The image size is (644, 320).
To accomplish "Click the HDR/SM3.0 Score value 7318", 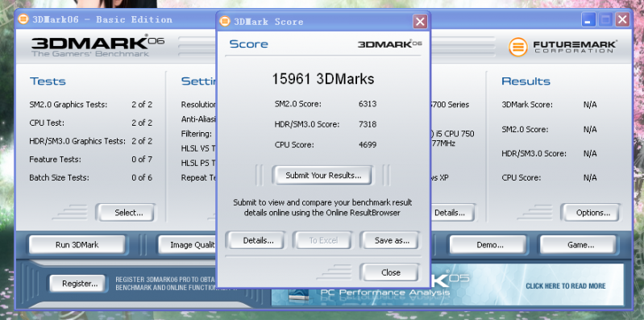I will (x=368, y=124).
